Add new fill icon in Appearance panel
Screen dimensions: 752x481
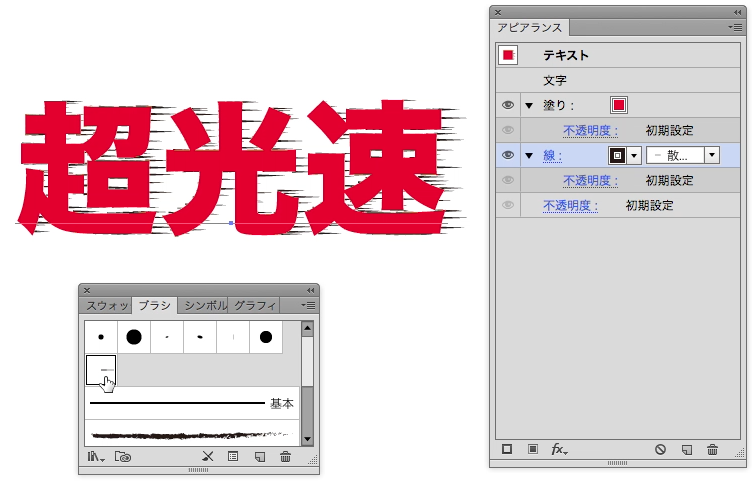tap(532, 449)
